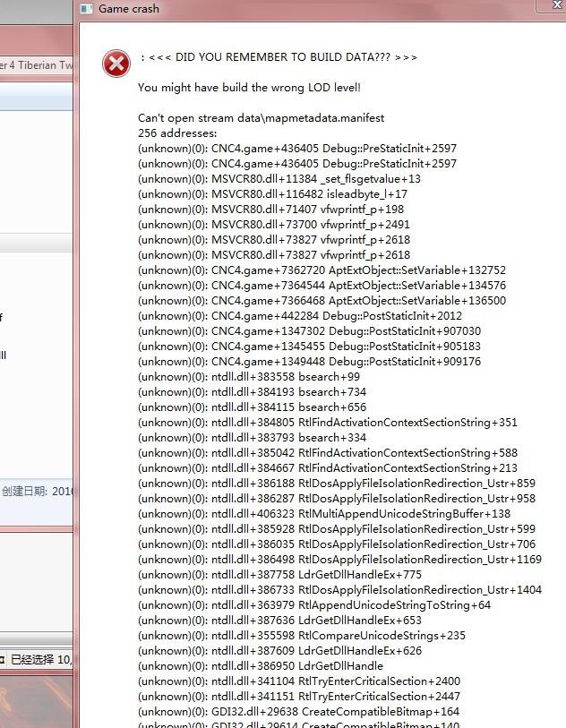Image resolution: width=566 pixels, height=728 pixels.
Task: Click "Can't open stream data\mapmetadata.manifest" line
Action: [x=261, y=118]
